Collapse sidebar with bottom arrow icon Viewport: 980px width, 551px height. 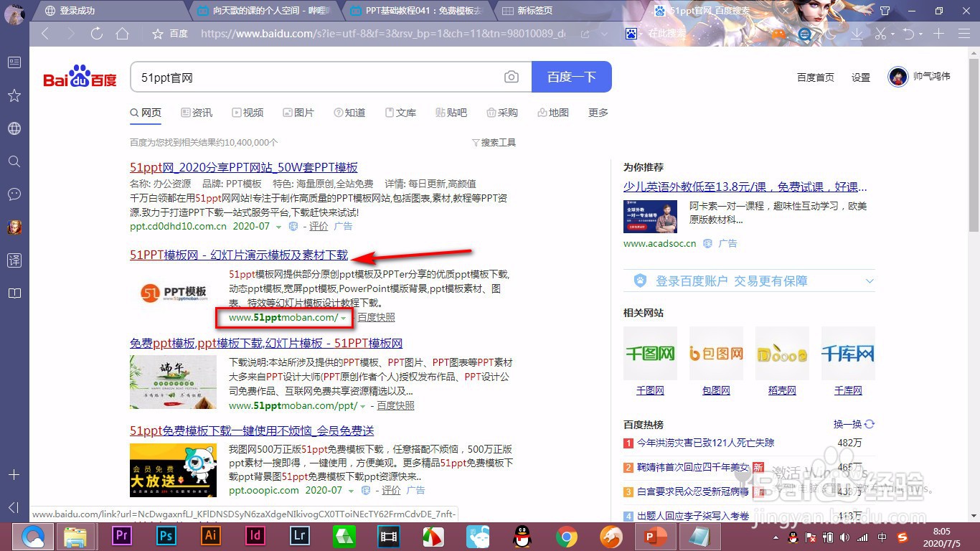click(14, 507)
